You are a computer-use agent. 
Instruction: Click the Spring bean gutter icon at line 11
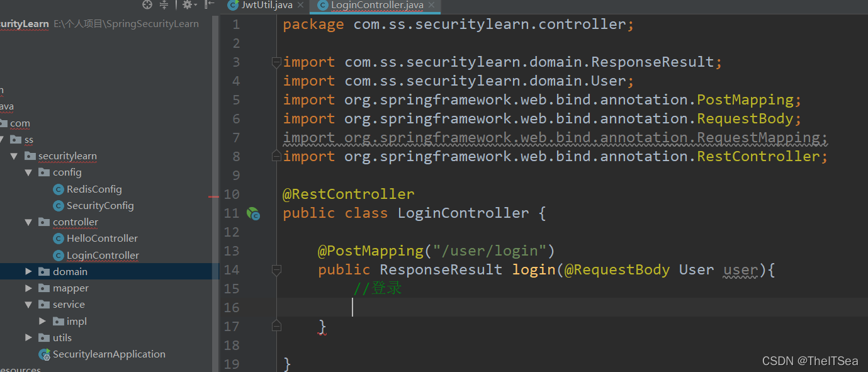tap(253, 213)
